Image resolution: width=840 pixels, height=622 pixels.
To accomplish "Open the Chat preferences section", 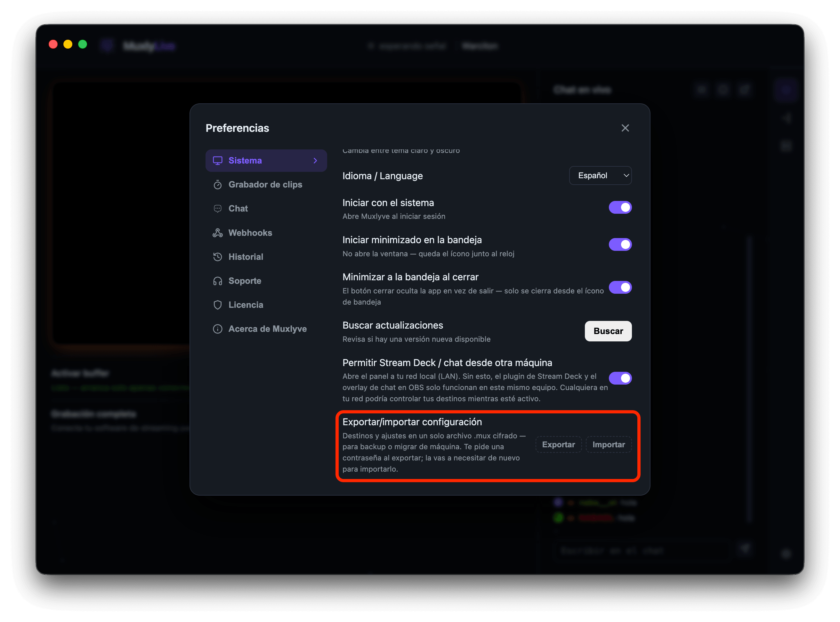I will (266, 209).
